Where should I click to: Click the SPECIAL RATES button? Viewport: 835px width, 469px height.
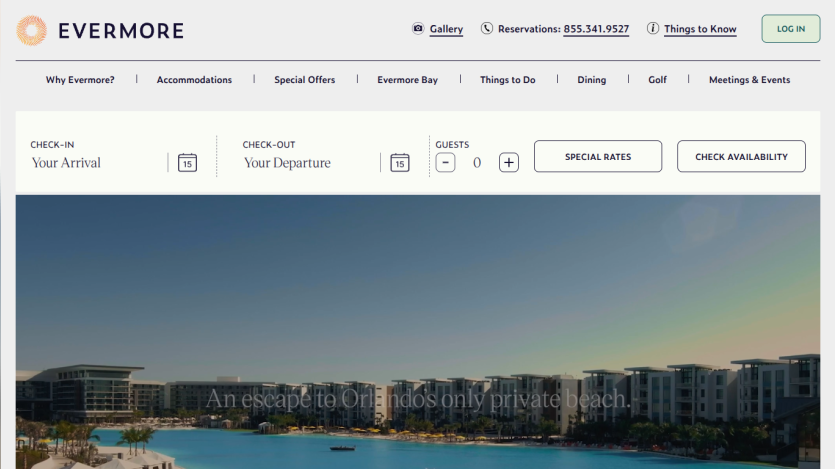(x=598, y=157)
